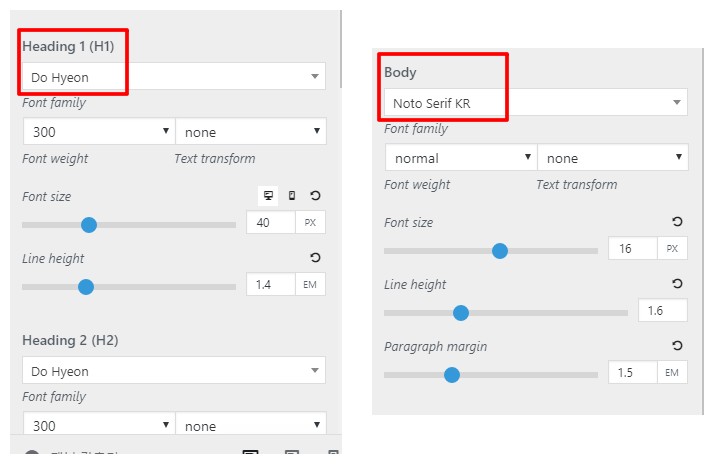This screenshot has width=714, height=464.
Task: Click Heading 1 line height slider handle
Action: click(86, 287)
